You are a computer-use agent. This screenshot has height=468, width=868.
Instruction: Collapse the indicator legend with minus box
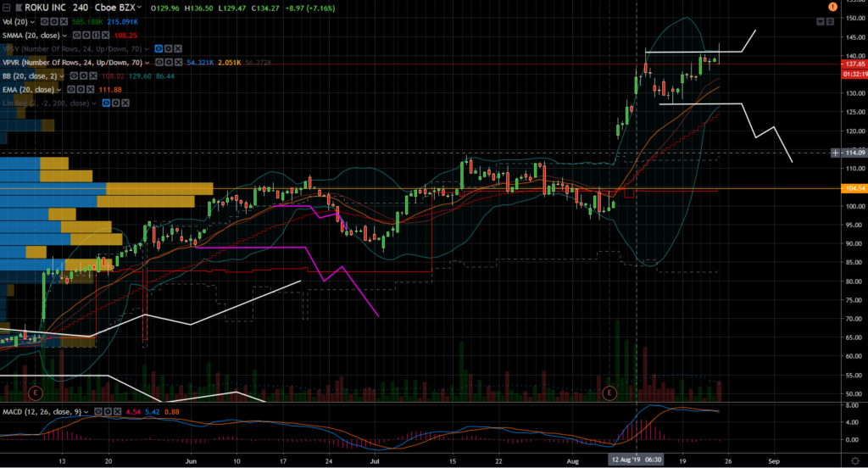point(6,8)
